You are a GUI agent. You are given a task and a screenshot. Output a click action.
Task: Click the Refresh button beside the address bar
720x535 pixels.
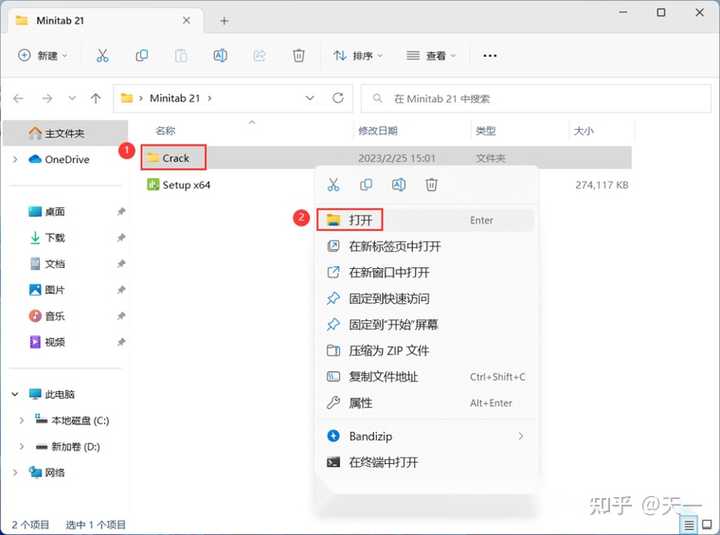tap(338, 98)
